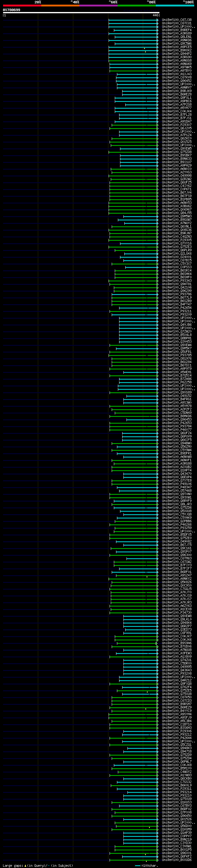
Task: Click the purple ~60% identity legend segment
Action: coord(98,6)
